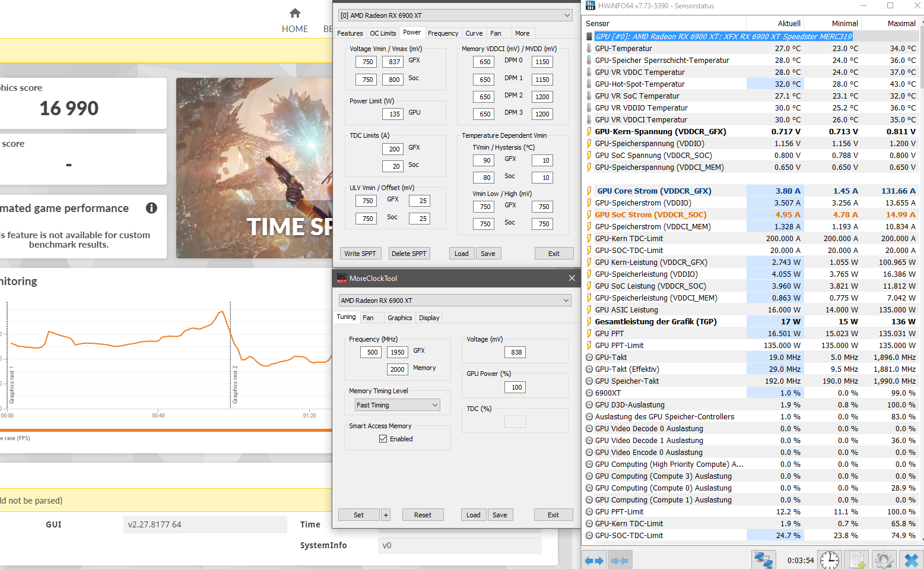Switch to the Curve tab
Viewport: 924px width, 569px height.
474,33
